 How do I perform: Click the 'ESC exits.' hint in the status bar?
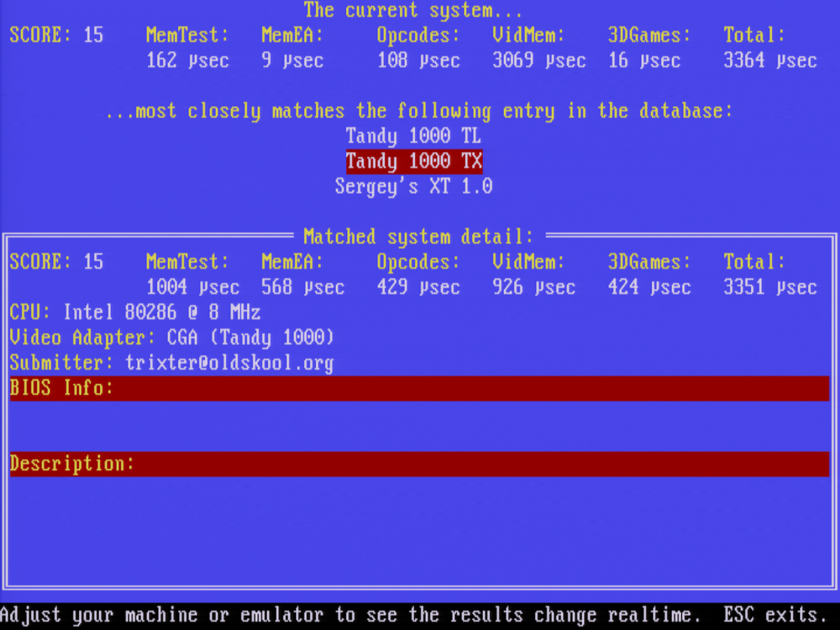click(x=775, y=615)
